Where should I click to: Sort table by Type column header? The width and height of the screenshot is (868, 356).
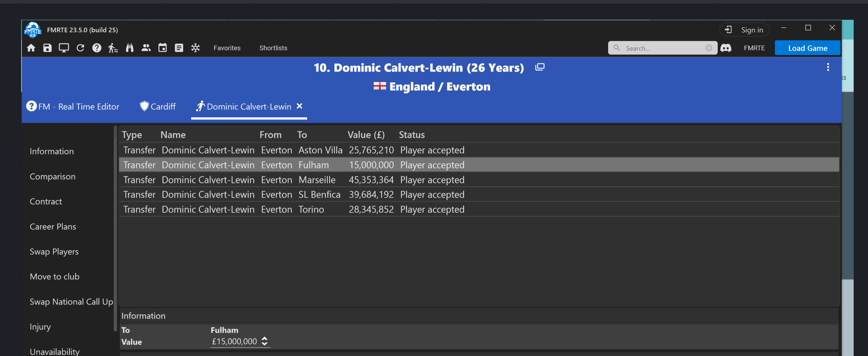132,135
